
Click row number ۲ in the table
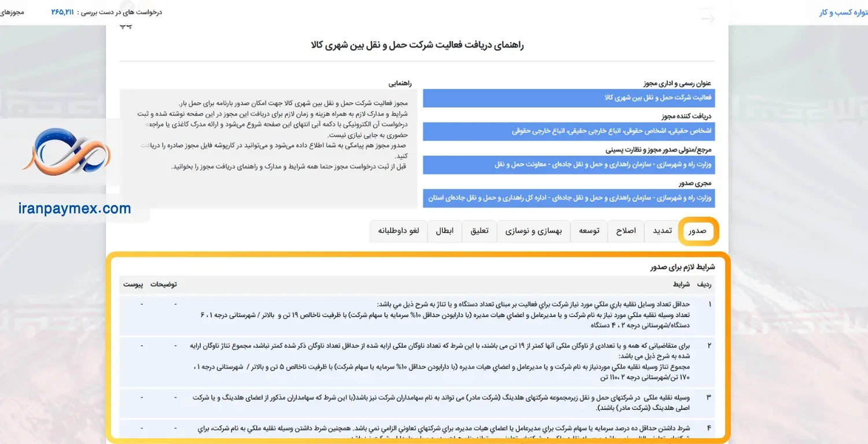pos(709,346)
